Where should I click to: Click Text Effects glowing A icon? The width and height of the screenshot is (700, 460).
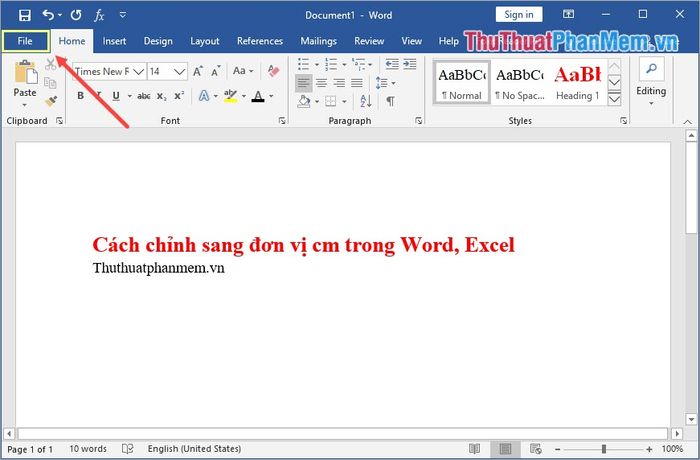[204, 96]
